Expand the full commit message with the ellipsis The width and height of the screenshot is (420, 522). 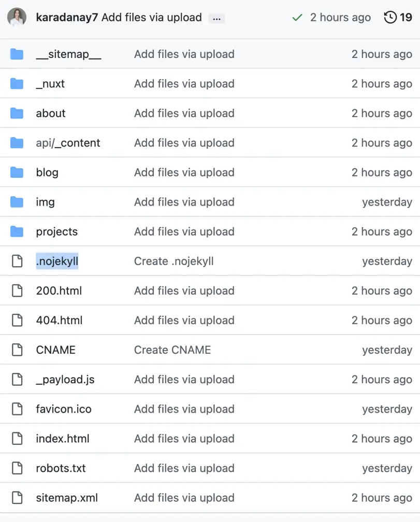point(216,18)
